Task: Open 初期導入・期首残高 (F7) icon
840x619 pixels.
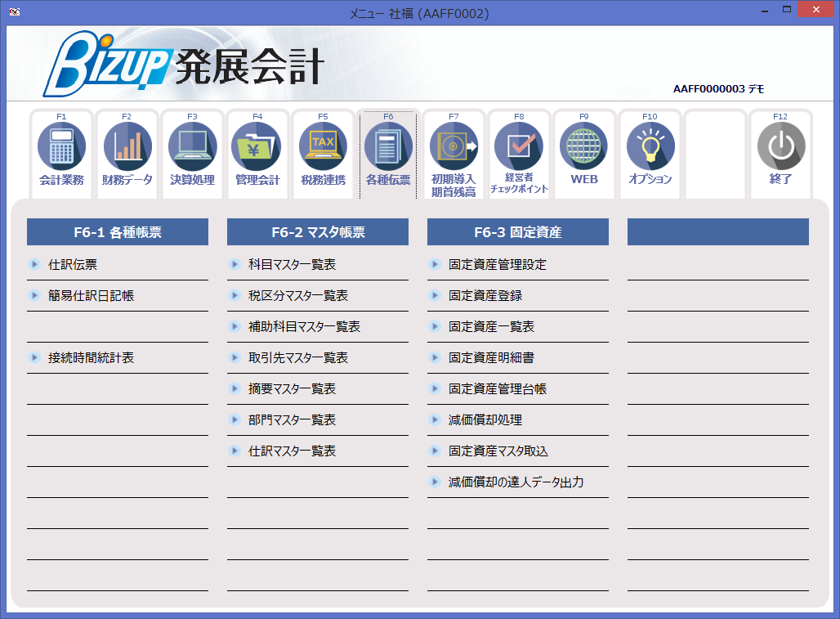Action: [454, 154]
